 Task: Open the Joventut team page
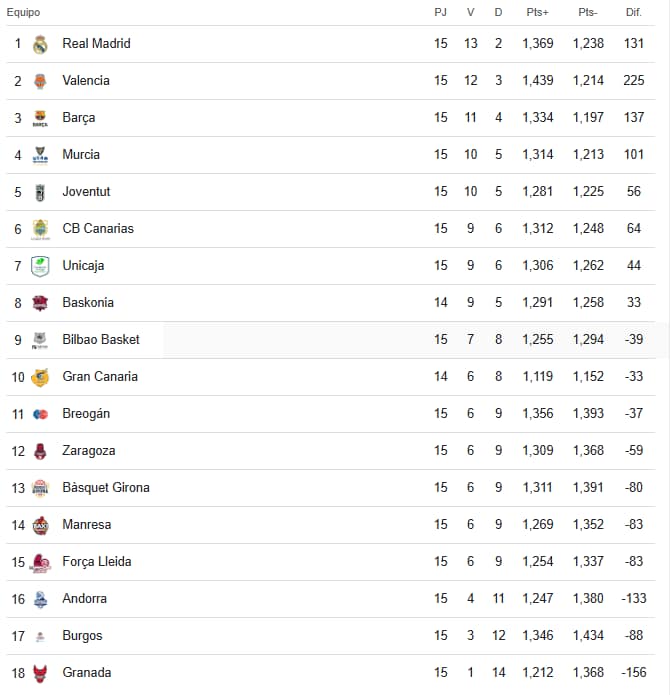86,192
